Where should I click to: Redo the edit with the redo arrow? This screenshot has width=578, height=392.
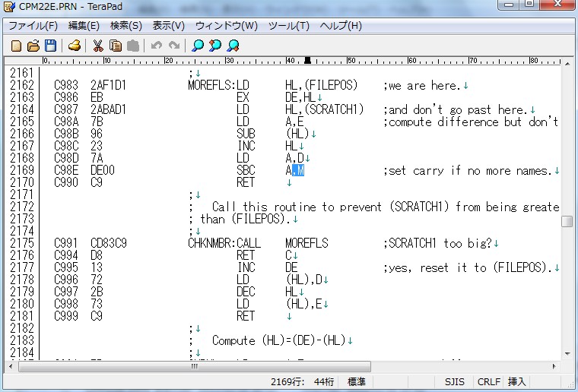pos(174,46)
